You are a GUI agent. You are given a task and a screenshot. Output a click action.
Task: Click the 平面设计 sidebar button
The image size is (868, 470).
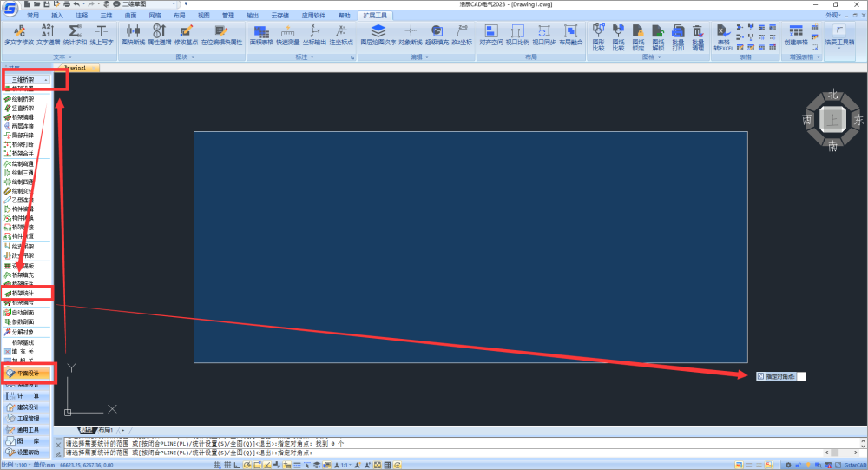point(29,374)
